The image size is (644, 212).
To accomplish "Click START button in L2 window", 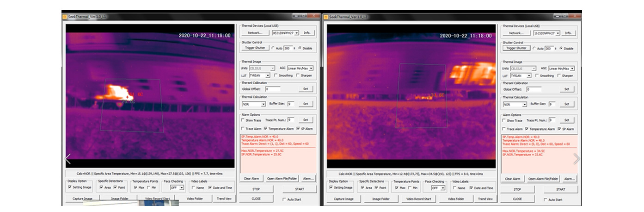I will point(561,189).
